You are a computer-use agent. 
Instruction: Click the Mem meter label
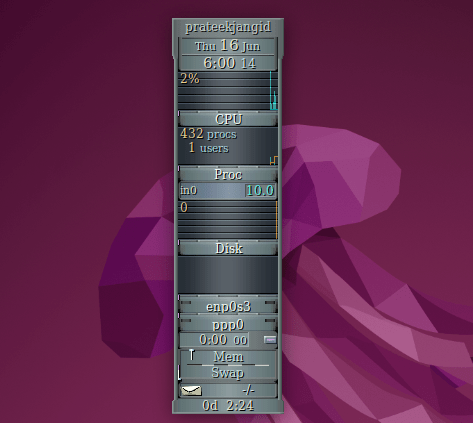click(229, 357)
